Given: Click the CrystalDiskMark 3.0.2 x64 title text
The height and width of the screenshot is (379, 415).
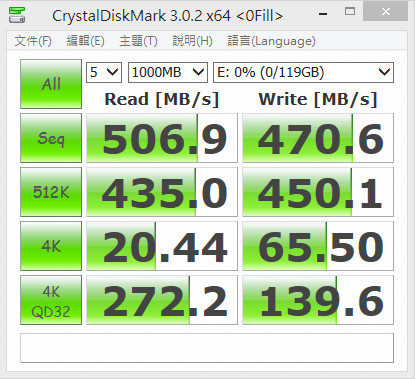Looking at the screenshot, I should 168,16.
